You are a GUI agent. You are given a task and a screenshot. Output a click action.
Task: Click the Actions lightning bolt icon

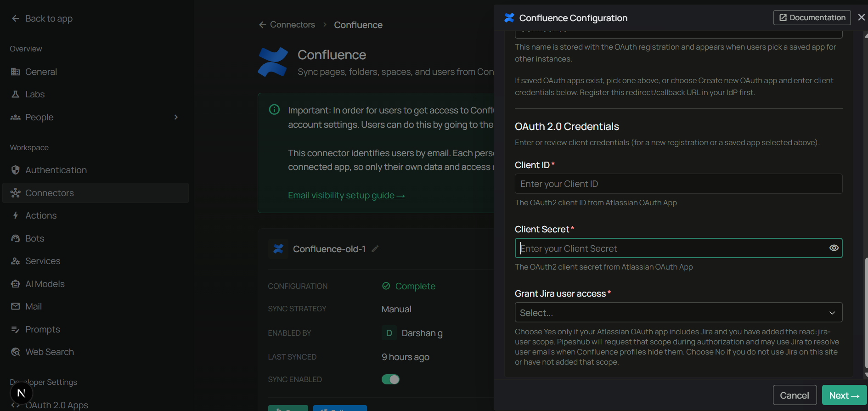[15, 215]
